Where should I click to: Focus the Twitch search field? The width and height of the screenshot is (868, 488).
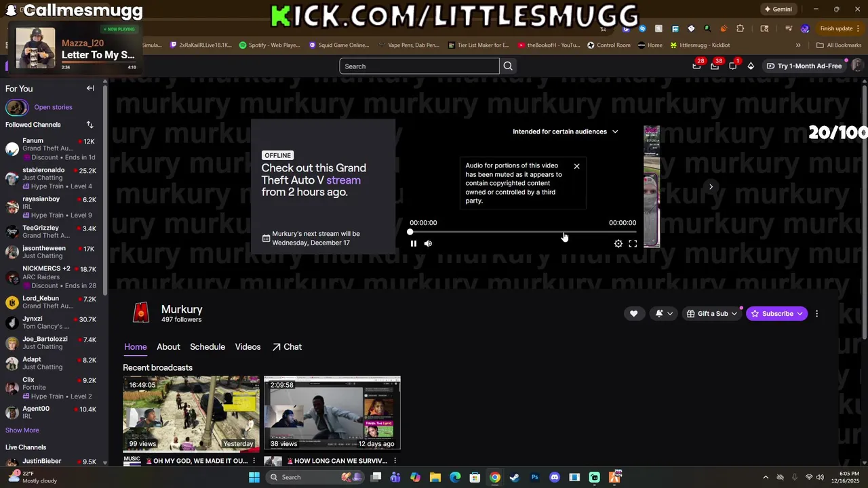coord(419,66)
